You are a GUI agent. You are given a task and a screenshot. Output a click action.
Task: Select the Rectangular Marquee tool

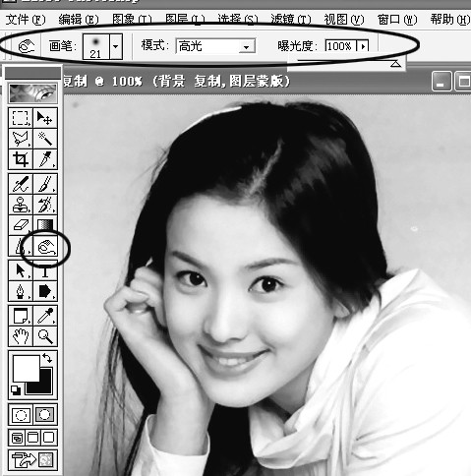point(21,118)
